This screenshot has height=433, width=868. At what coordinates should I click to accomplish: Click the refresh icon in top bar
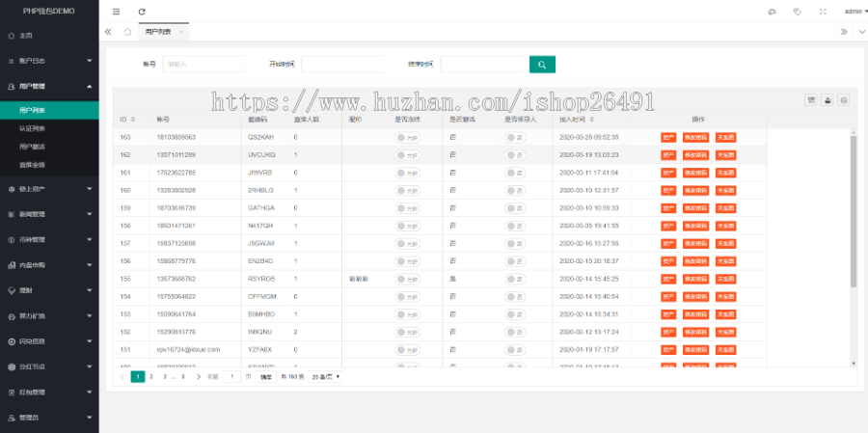pyautogui.click(x=142, y=12)
